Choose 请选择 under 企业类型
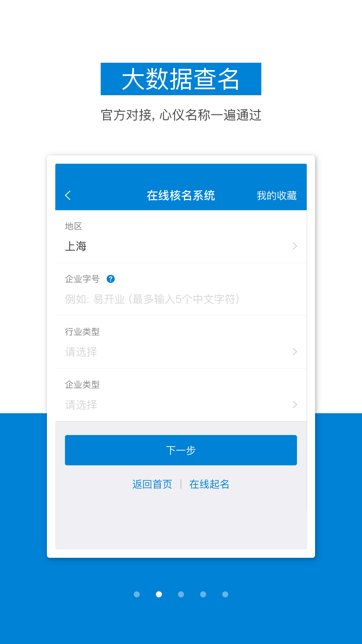Screen dimensions: 362x644 (x=81, y=405)
